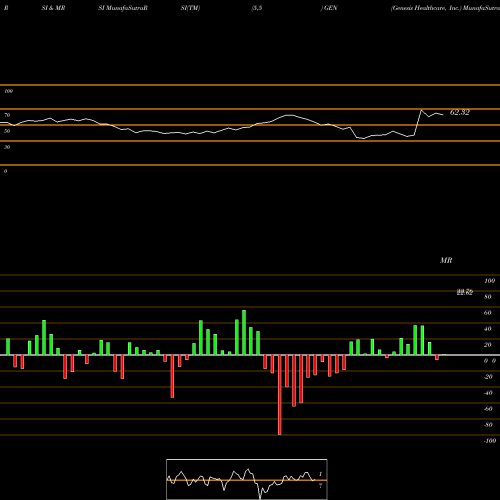Image resolution: width=500 pixels, height=500 pixels.
Task: Click the 'SI & MR' header text
Action: [x=53, y=8]
